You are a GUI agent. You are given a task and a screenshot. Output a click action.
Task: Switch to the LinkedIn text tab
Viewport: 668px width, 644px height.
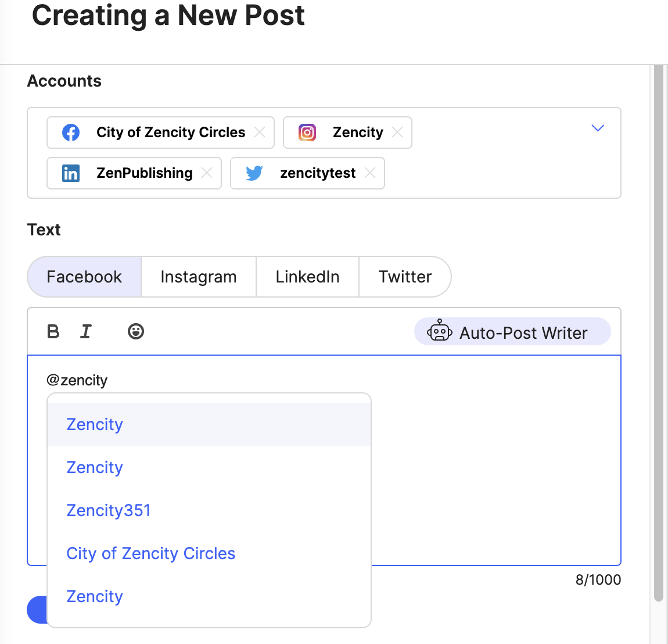coord(308,277)
